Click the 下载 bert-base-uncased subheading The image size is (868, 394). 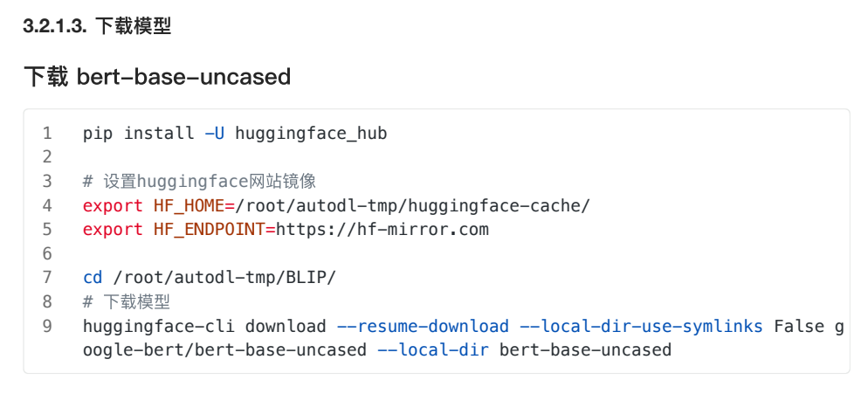point(156,77)
